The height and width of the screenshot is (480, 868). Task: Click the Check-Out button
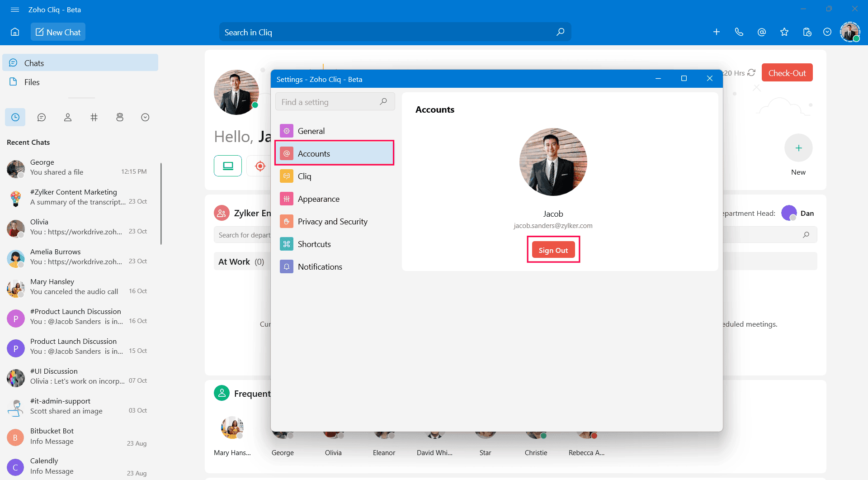[787, 73]
